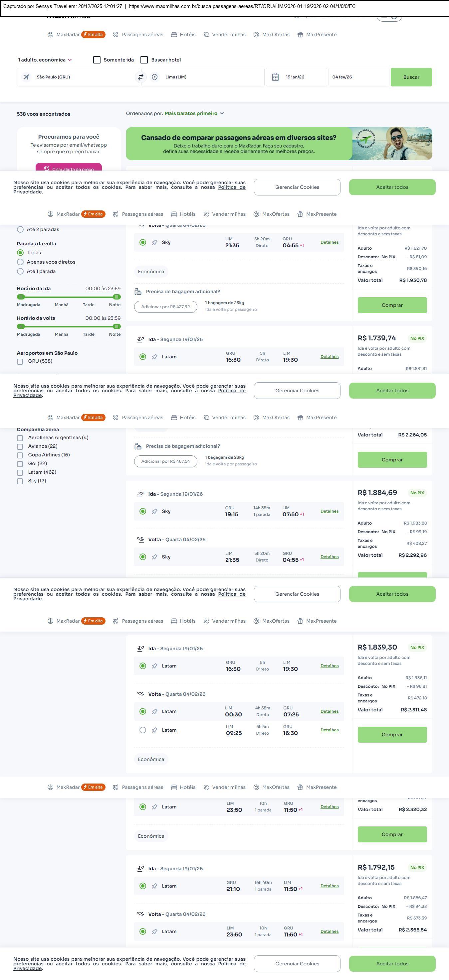Pin the Latam 00:30 return flight

coord(154,711)
